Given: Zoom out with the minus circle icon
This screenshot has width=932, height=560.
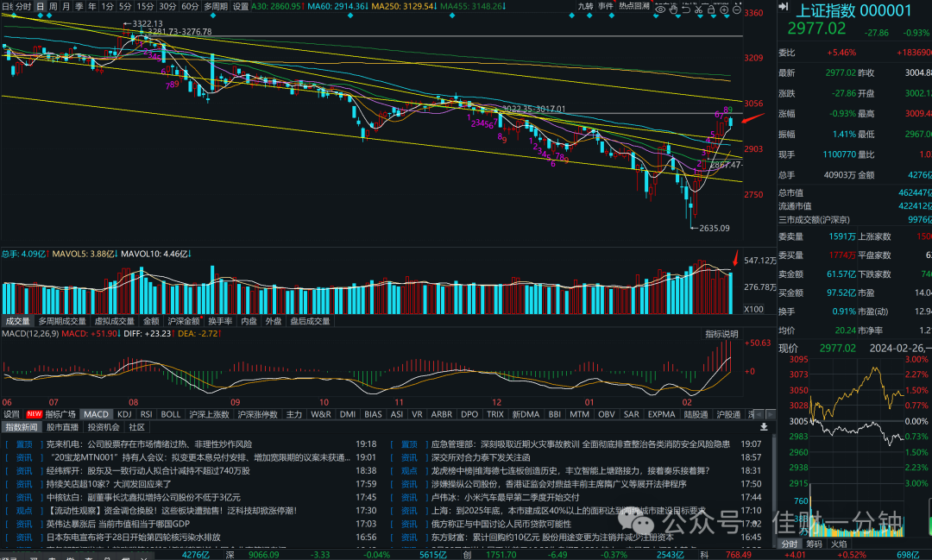Looking at the screenshot, I should [x=737, y=9].
